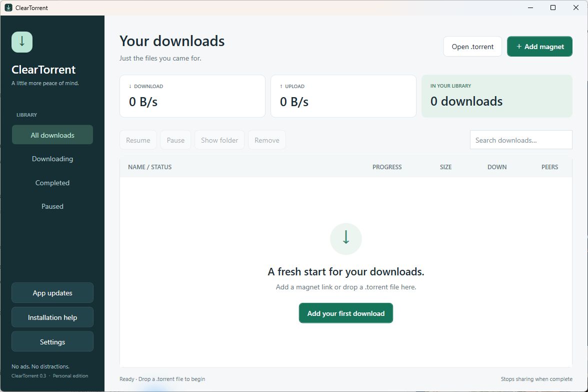The image size is (588, 392).
Task: Click the Pause toolbar button
Action: pos(175,140)
